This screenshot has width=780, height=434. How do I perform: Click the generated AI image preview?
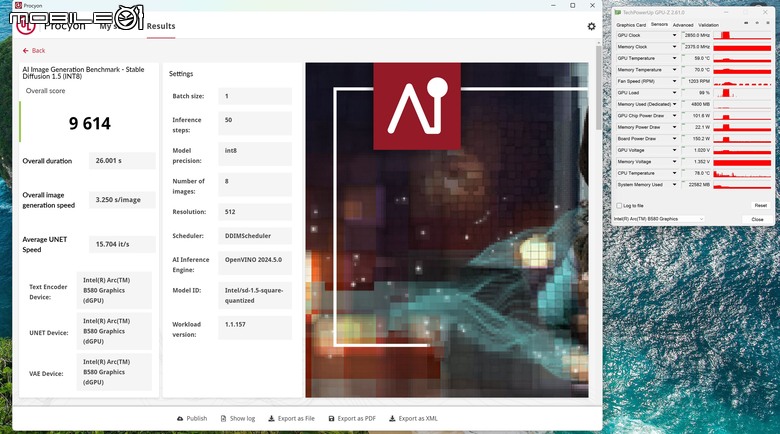coord(447,230)
